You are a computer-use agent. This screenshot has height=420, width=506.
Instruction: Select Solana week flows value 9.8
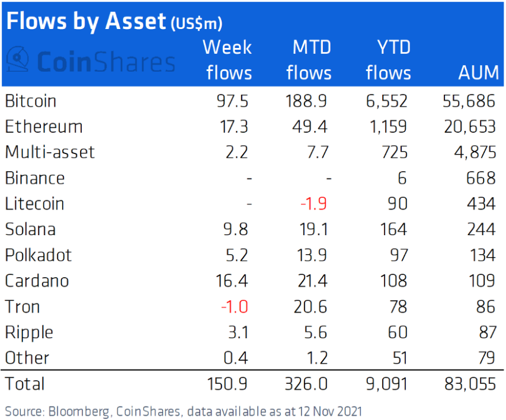(x=236, y=229)
